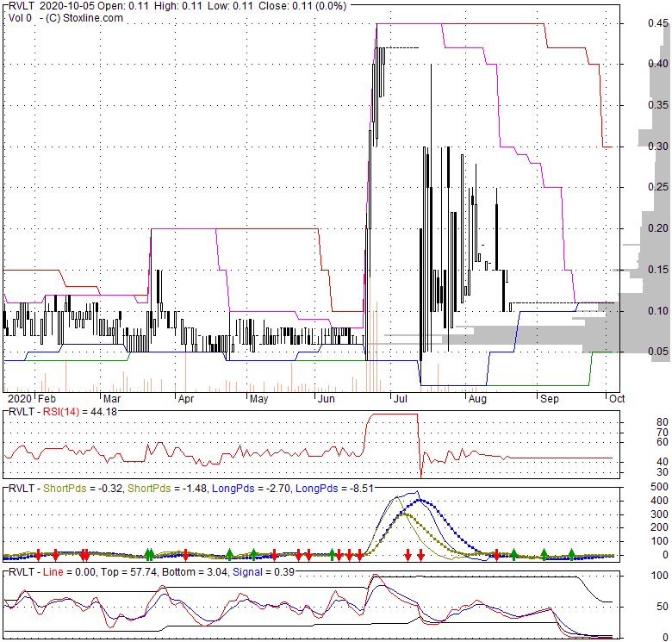Click the 'Top = 57.74' label
The image size is (672, 642).
coord(128,572)
